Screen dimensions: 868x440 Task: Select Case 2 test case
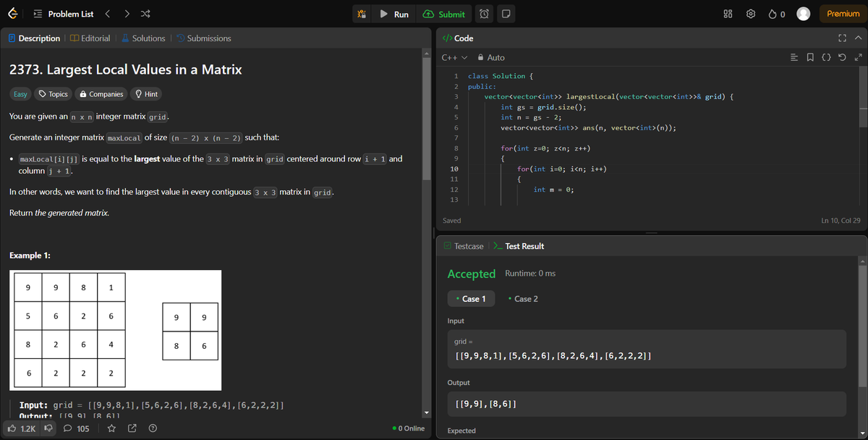522,297
